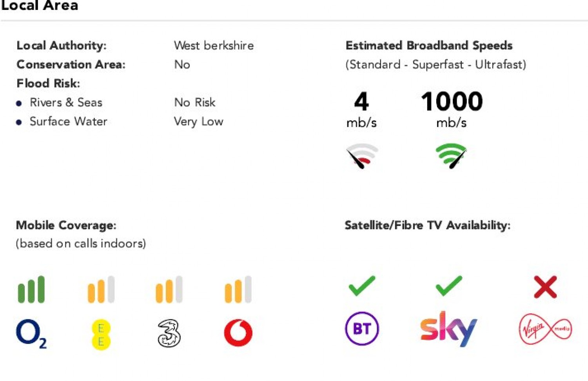Click the green fast-speed wifi gauge icon
Image resolution: width=588 pixels, height=381 pixels.
coord(451,156)
